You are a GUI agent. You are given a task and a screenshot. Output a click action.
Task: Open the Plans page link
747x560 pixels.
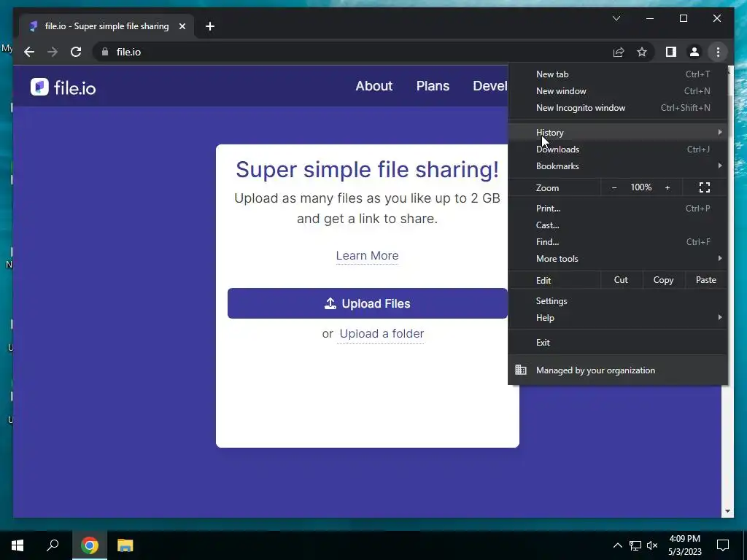tap(433, 86)
